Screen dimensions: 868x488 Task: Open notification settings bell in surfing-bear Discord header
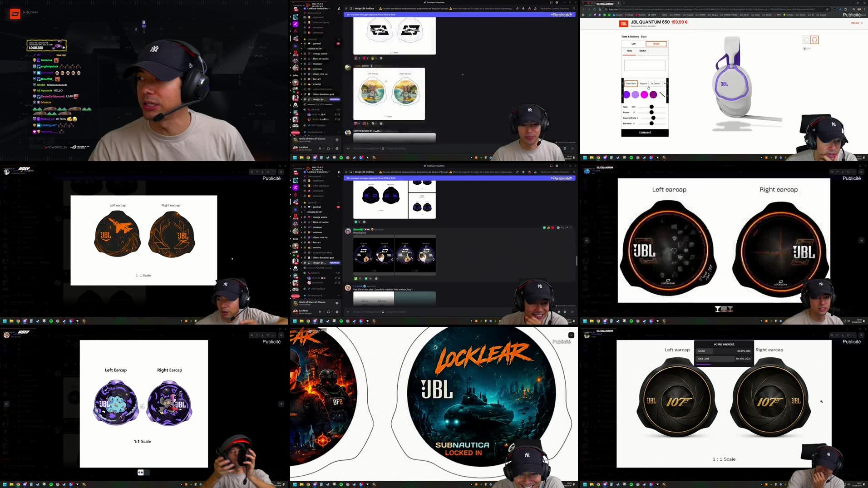point(523,8)
